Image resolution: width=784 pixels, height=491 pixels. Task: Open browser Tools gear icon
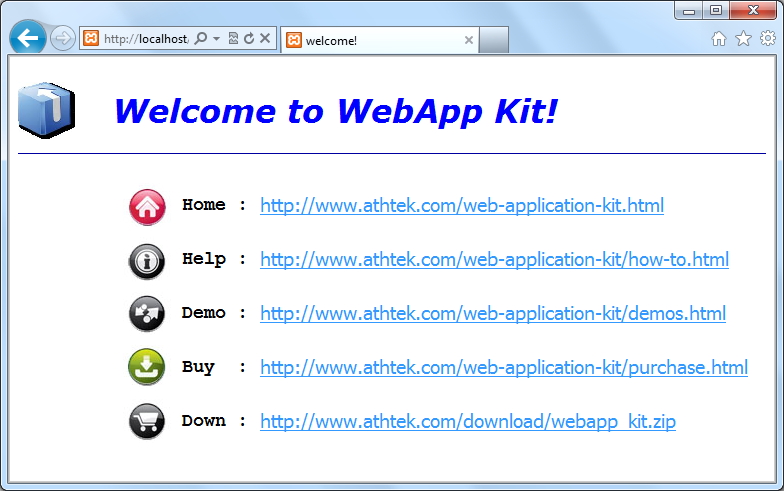click(x=767, y=39)
